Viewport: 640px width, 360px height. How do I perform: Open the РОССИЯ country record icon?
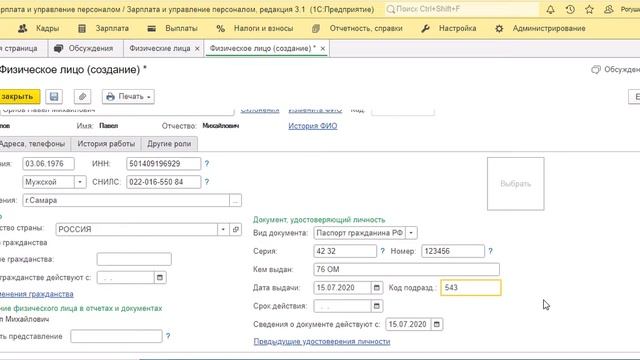[x=236, y=229]
